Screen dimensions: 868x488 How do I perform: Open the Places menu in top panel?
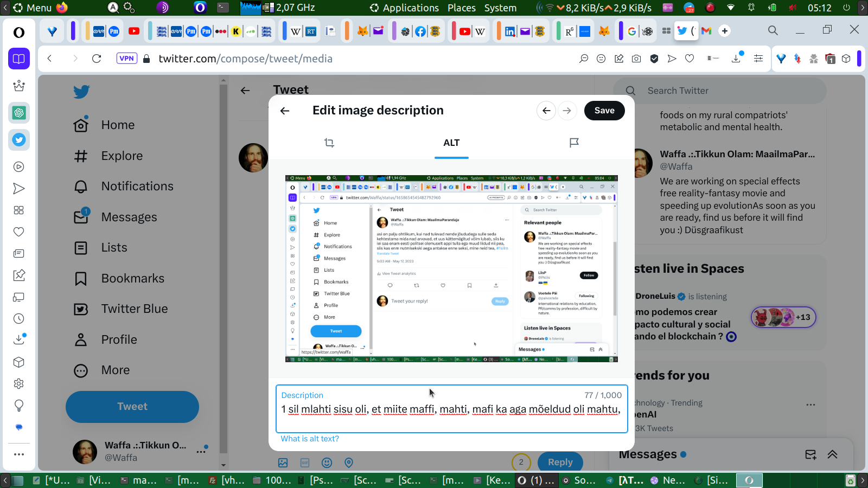click(462, 8)
